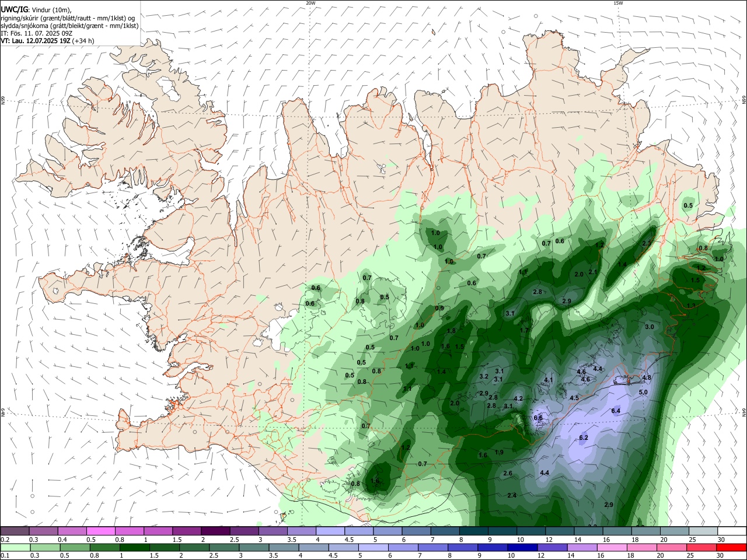Click the title text 'UWC/IG: Vindur (10m),'
747x560 pixels.
click(35, 9)
